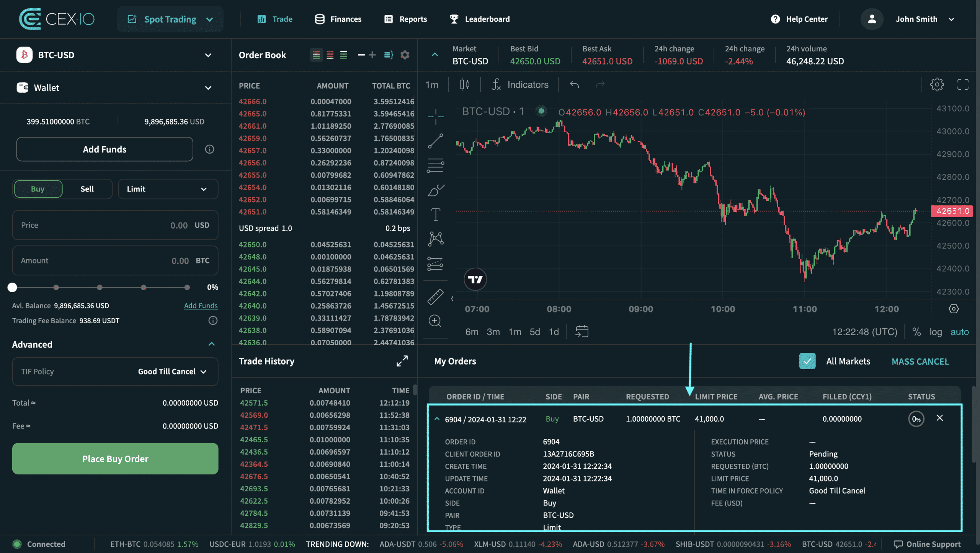Open Spot Trading mode dropdown

[170, 19]
